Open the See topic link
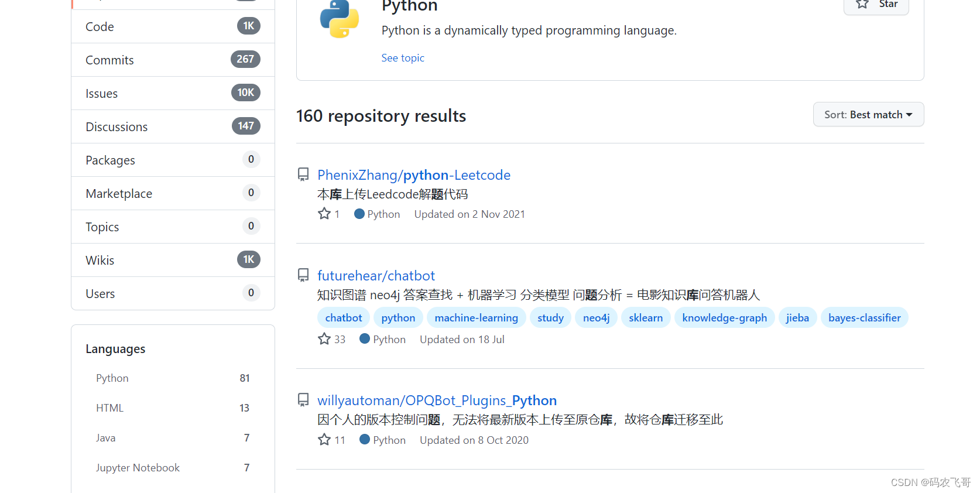Viewport: 980px width, 493px height. (403, 58)
